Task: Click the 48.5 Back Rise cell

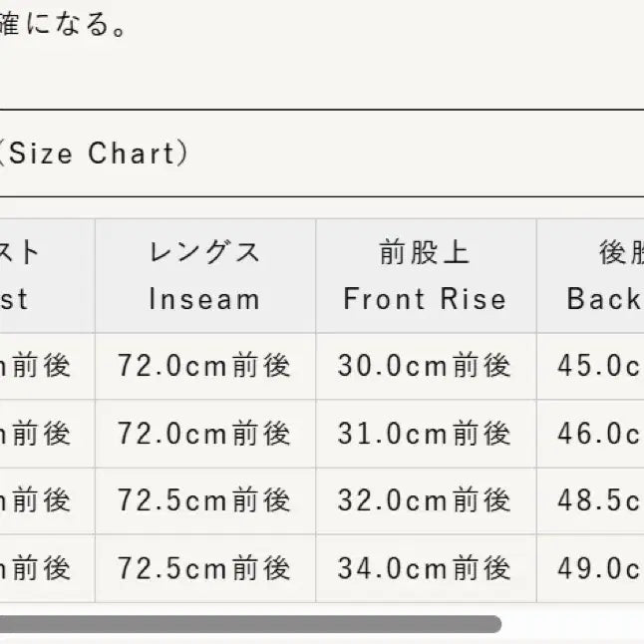Action: (x=600, y=500)
